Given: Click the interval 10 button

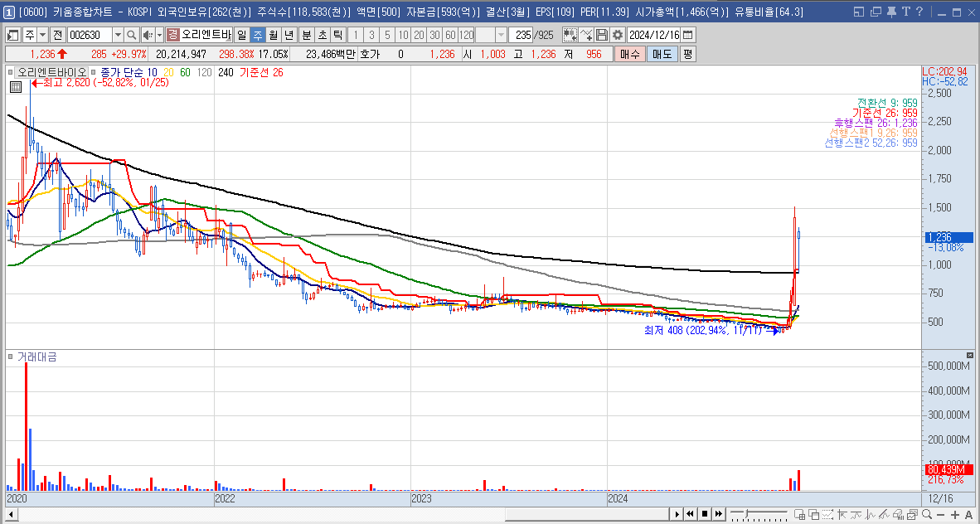Looking at the screenshot, I should click(x=403, y=35).
